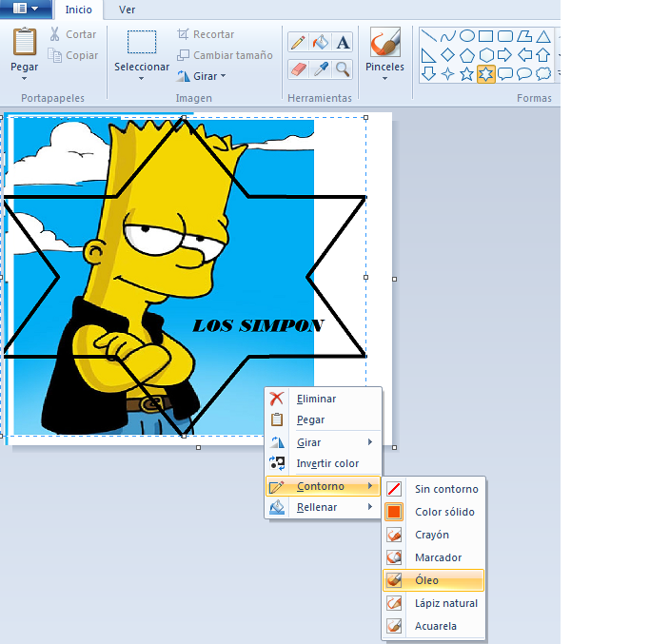Choose the Six-point star shape

click(x=486, y=74)
